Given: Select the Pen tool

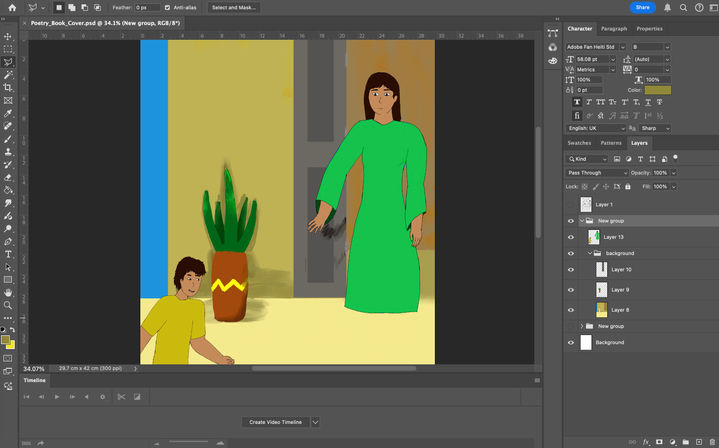Looking at the screenshot, I should 8,241.
